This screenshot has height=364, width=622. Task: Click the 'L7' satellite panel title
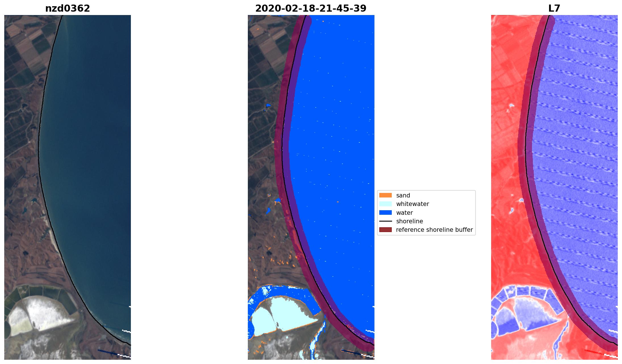coord(554,9)
